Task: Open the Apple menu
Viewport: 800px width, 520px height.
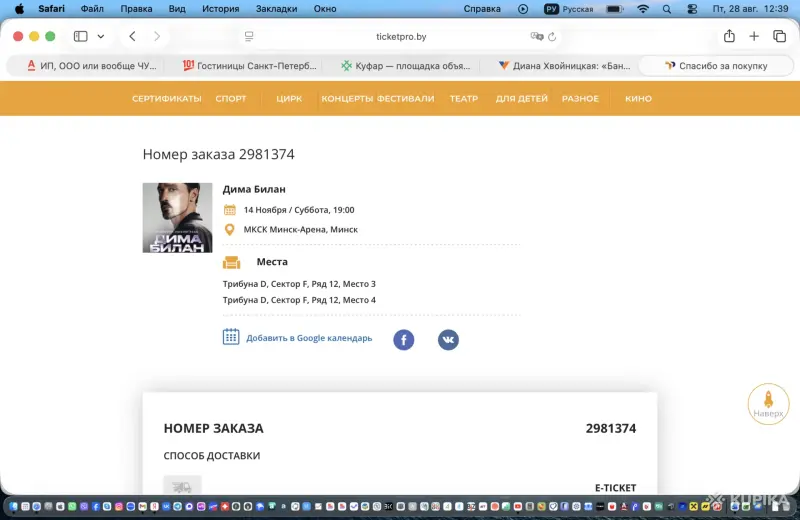Action: tap(19, 9)
